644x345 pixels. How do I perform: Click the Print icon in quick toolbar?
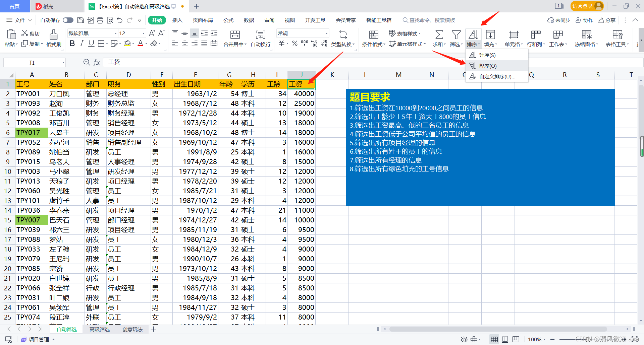[100, 20]
